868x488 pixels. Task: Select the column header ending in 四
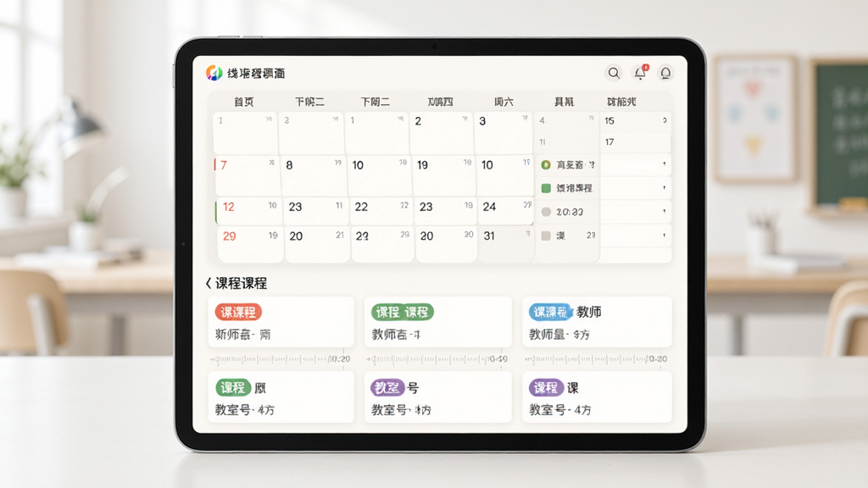(x=440, y=102)
